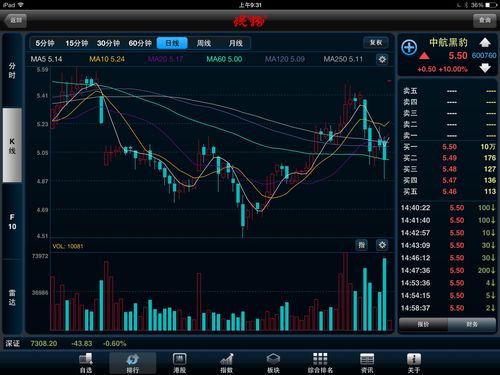
Task: Open moving average settings gear
Action: coord(382,59)
